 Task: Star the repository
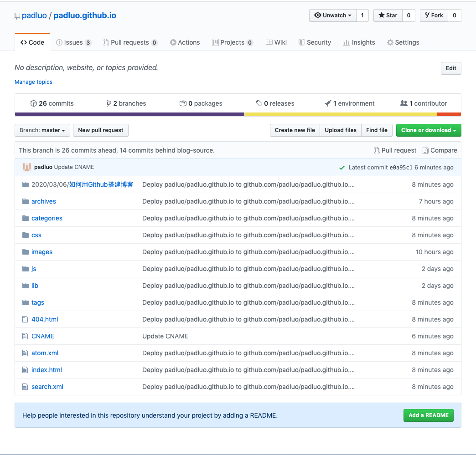point(388,15)
